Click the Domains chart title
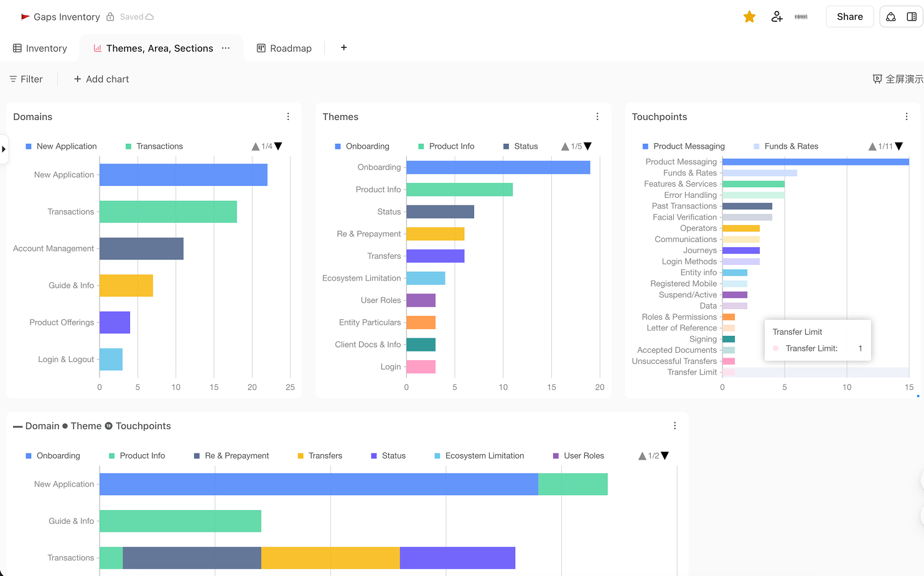This screenshot has width=924, height=576. coord(33,117)
